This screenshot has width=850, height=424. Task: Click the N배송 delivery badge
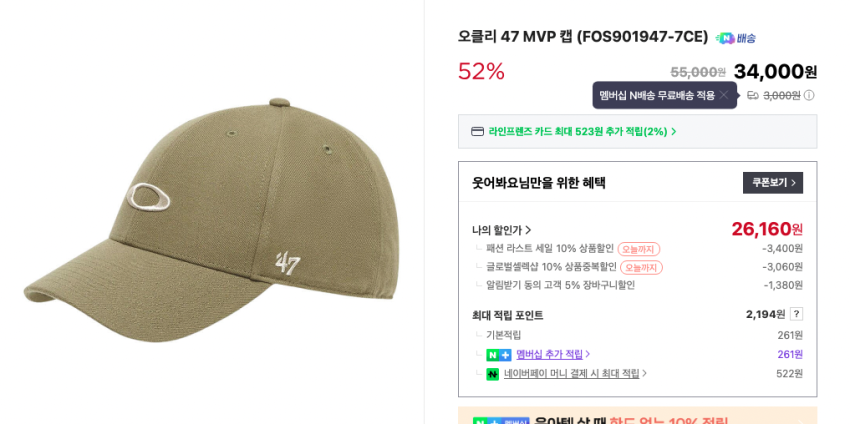pyautogui.click(x=736, y=38)
